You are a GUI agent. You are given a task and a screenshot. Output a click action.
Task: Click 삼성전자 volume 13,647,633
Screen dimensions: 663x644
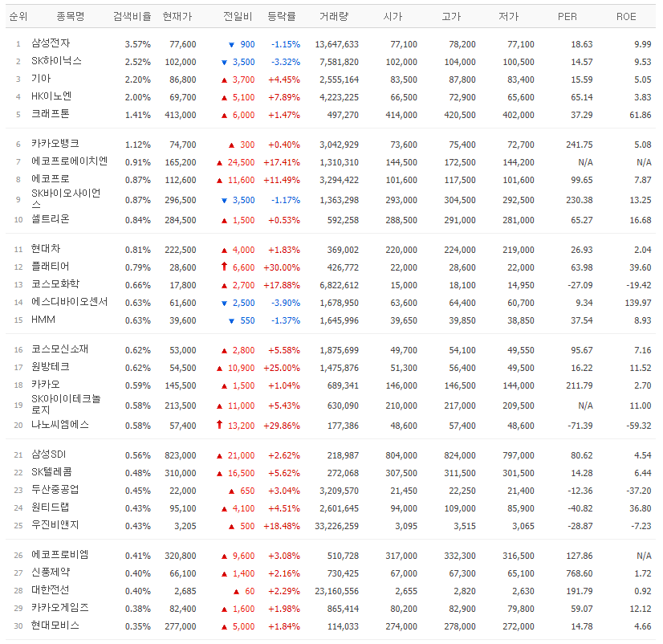tap(336, 44)
